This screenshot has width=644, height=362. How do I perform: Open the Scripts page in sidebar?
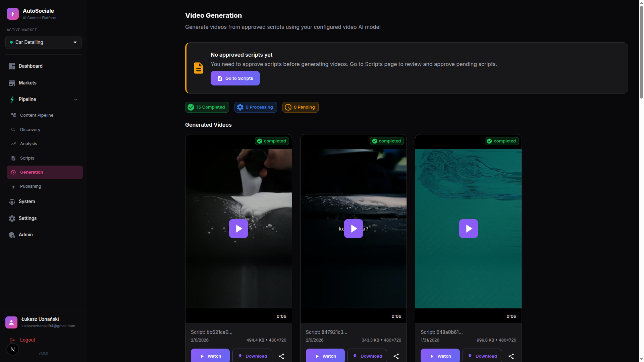pos(27,158)
